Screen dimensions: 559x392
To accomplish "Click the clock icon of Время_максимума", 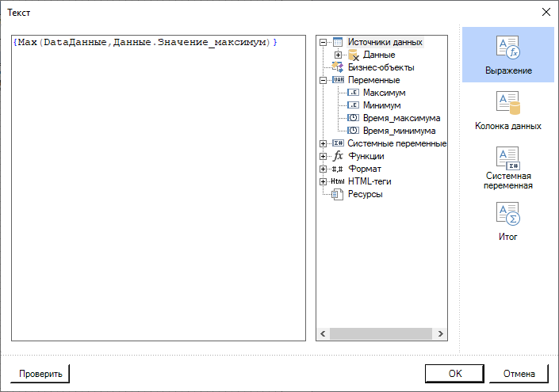I will [x=354, y=118].
